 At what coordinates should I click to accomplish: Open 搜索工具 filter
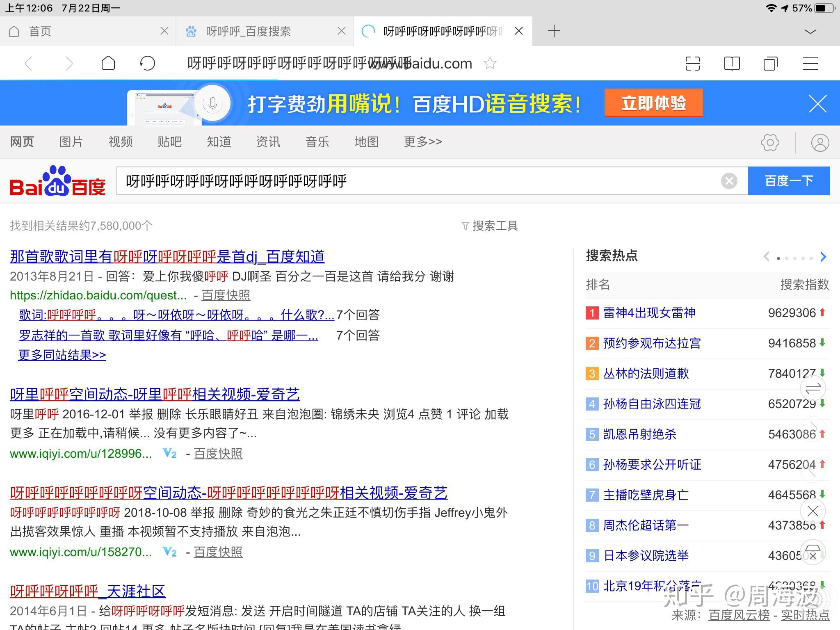click(x=490, y=226)
